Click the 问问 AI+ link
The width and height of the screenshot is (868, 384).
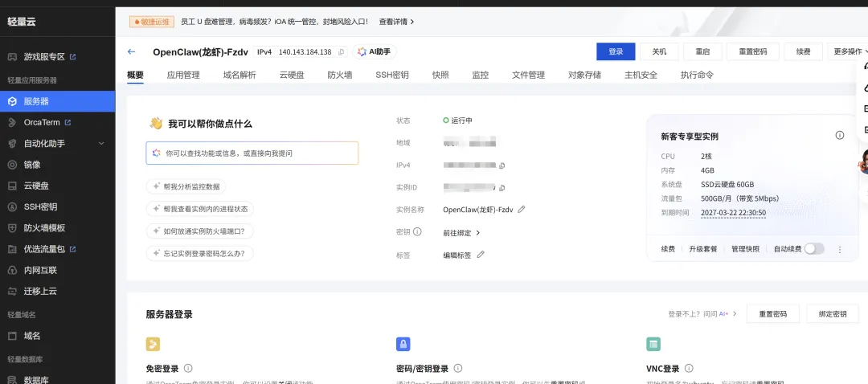pos(719,314)
